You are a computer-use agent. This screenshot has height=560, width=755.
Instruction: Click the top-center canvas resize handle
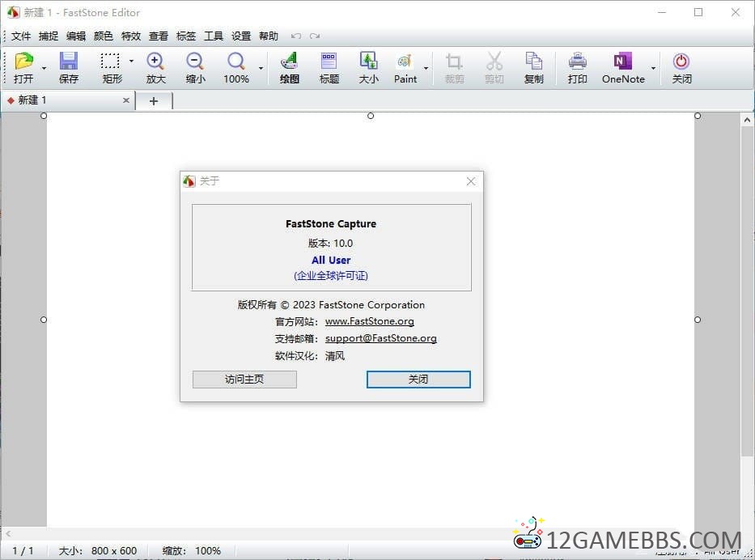371,116
